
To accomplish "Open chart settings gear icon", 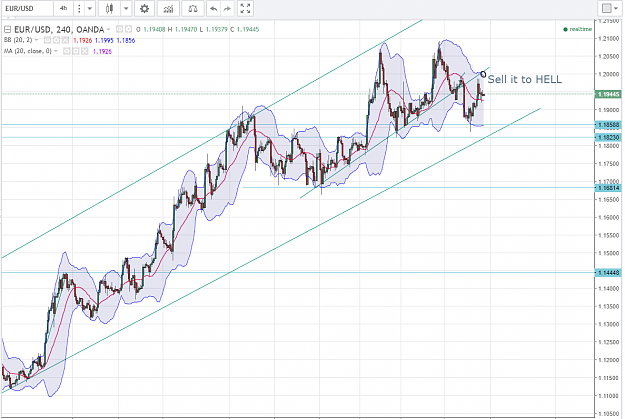I will (144, 8).
